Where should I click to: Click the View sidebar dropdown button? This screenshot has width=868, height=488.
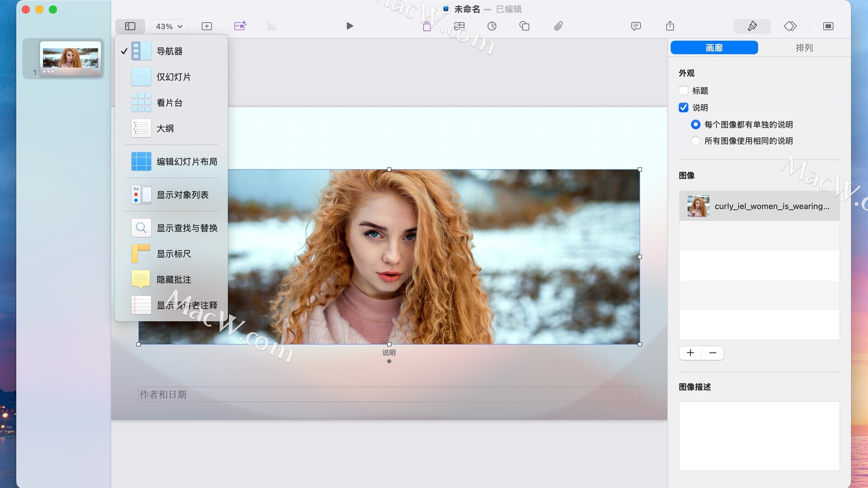pos(130,26)
